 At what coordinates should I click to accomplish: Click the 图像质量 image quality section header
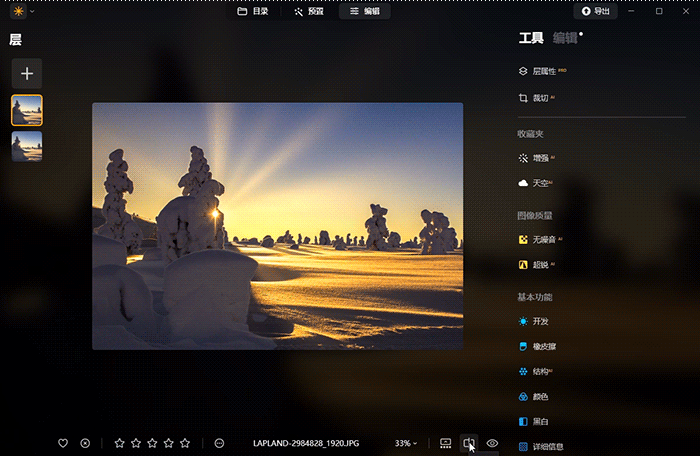click(535, 215)
